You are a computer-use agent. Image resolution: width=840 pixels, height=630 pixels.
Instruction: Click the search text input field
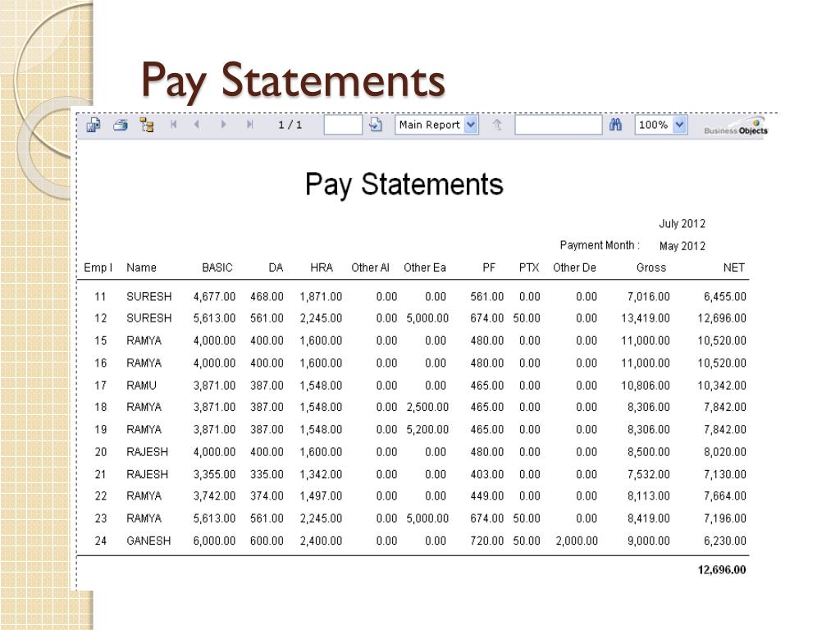coord(558,125)
